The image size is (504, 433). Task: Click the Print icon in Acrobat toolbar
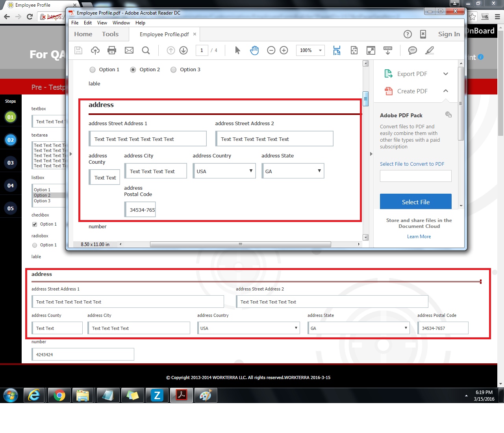coord(112,50)
